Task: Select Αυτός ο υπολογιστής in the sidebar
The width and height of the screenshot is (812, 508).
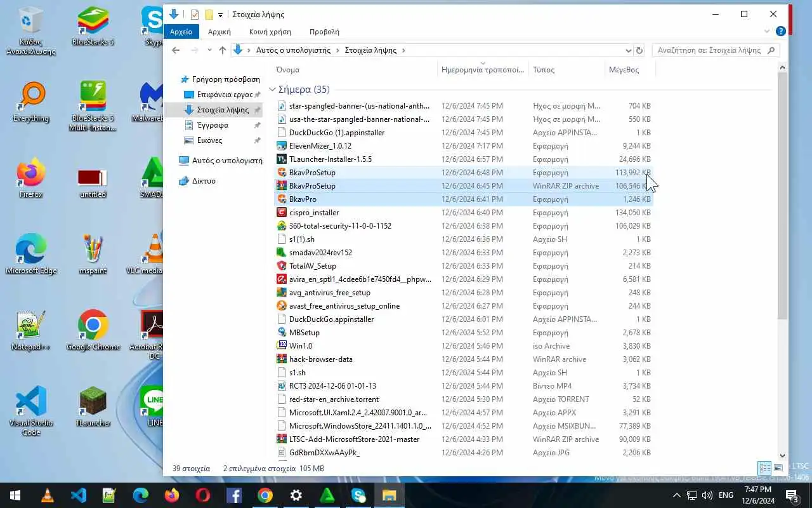Action: 220,161
